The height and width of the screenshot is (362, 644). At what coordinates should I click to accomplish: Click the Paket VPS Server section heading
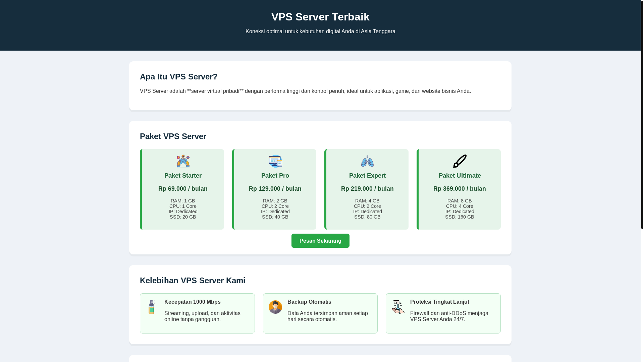(x=173, y=136)
